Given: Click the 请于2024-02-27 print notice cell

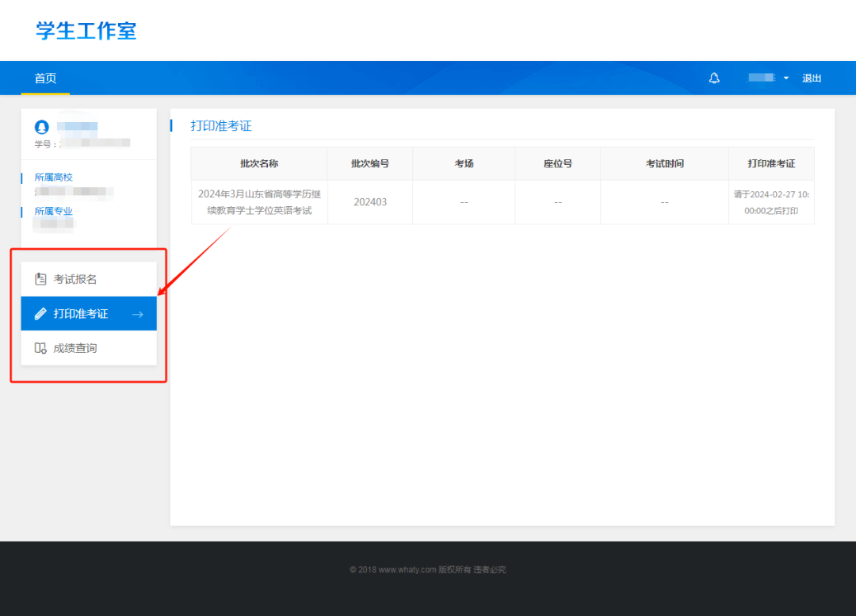Looking at the screenshot, I should click(771, 202).
